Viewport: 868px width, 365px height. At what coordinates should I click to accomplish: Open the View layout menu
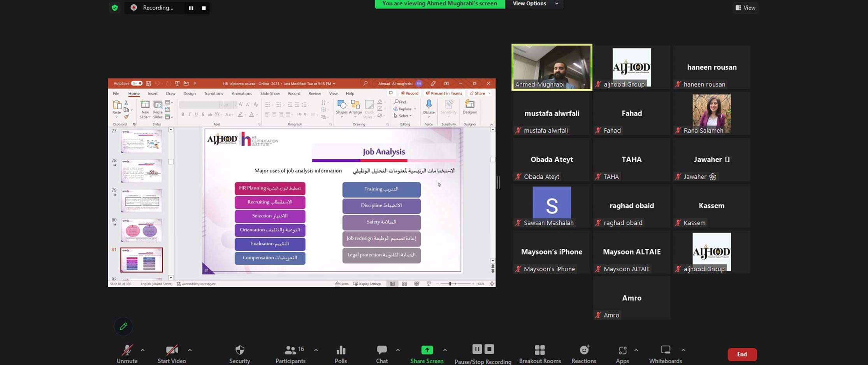[x=745, y=8]
